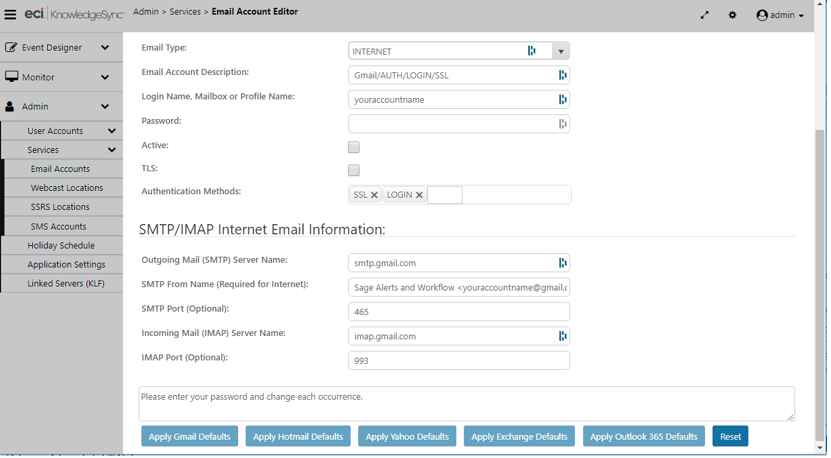This screenshot has width=831, height=458.
Task: Click the Authentication Methods entry box
Action: point(445,195)
